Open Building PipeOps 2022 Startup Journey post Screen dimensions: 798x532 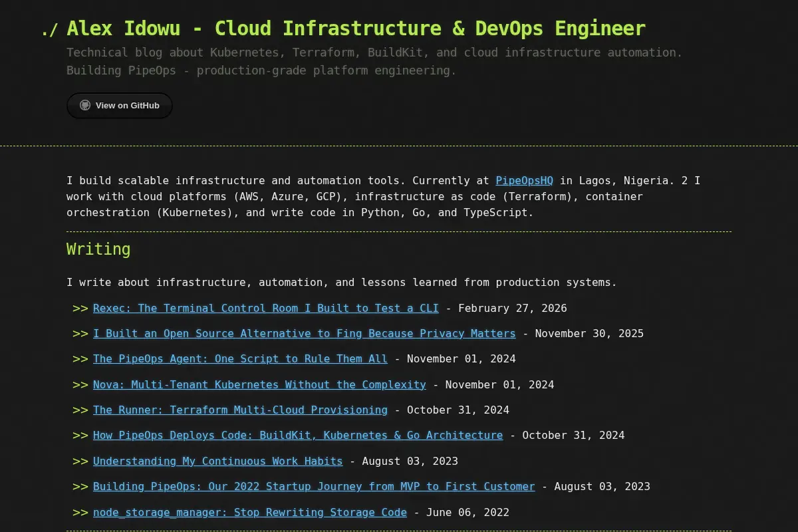(314, 487)
